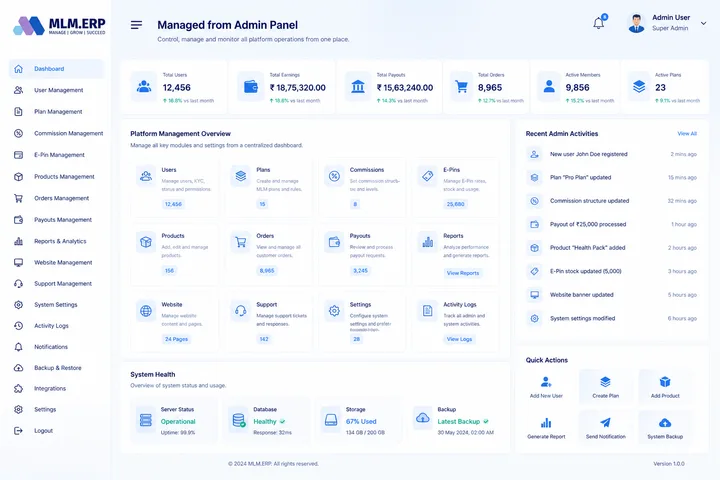
Task: Click the Products cube icon in overview
Action: click(146, 242)
